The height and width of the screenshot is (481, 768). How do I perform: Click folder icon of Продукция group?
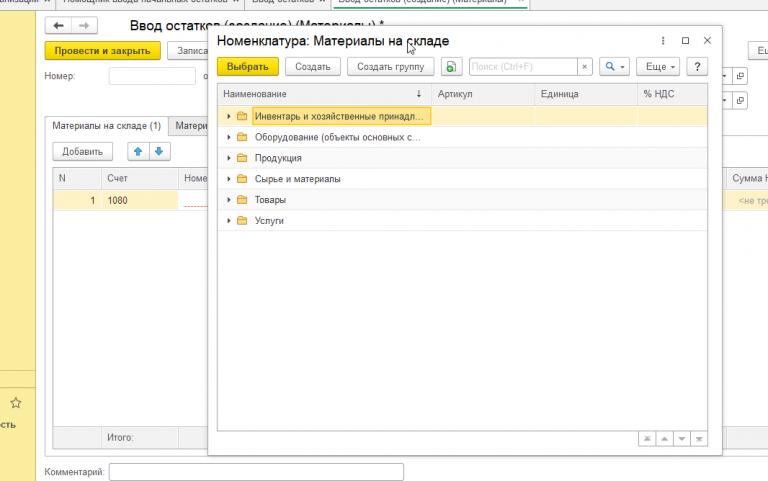[242, 158]
